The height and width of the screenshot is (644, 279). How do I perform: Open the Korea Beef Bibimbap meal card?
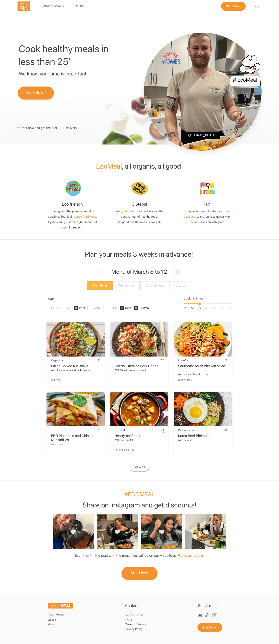click(203, 423)
